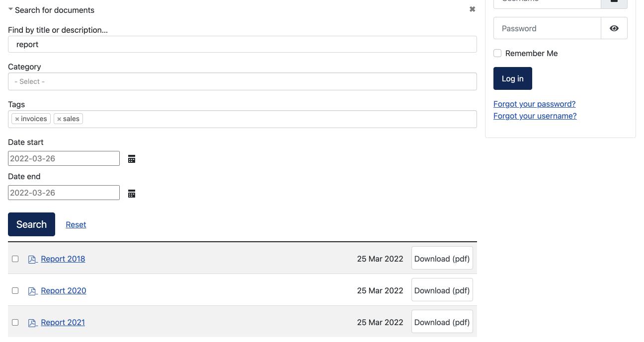Check the box for Report 2021
The width and height of the screenshot is (644, 342).
tap(15, 322)
